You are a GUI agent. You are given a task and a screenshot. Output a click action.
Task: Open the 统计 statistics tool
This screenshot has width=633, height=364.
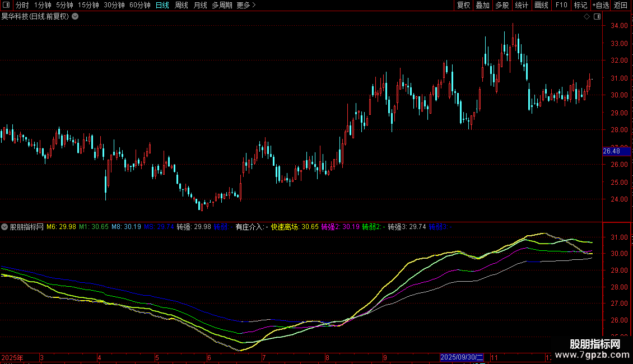522,6
